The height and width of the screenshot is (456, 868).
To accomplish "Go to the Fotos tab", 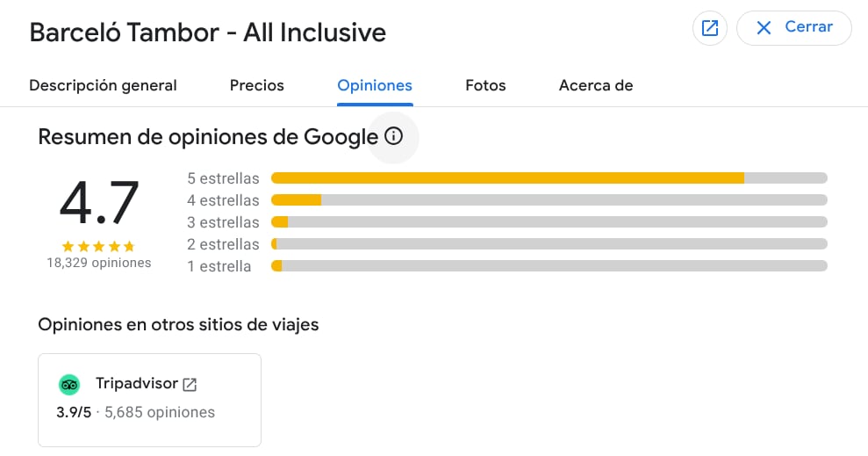I will 485,85.
